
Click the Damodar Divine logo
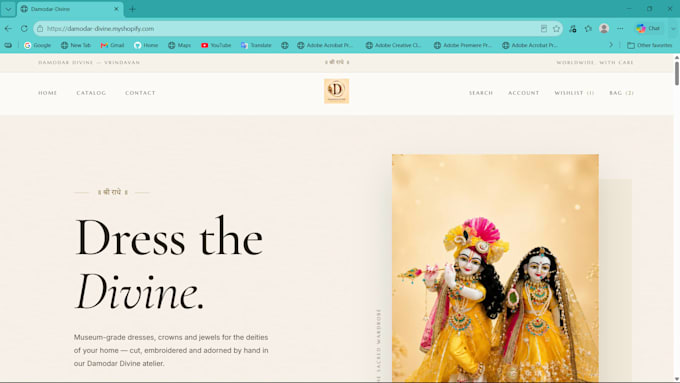pos(337,91)
